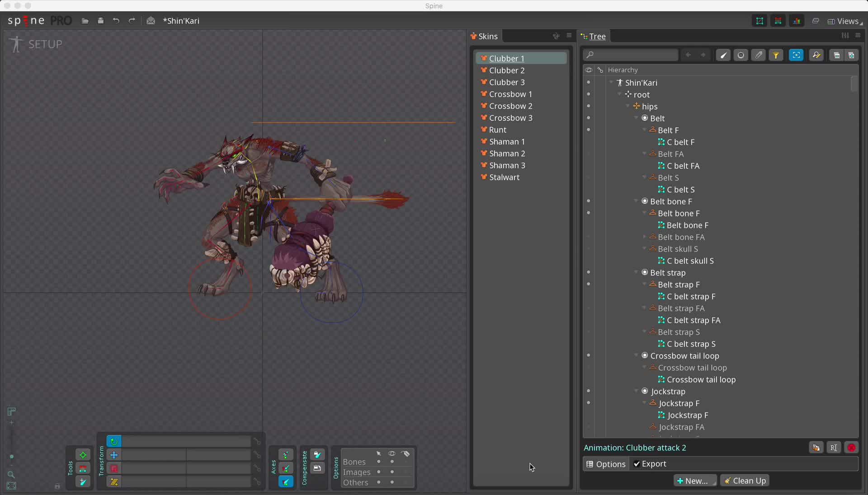Viewport: 868px width, 495px height.
Task: Select the Shear transform tool
Action: [114, 482]
